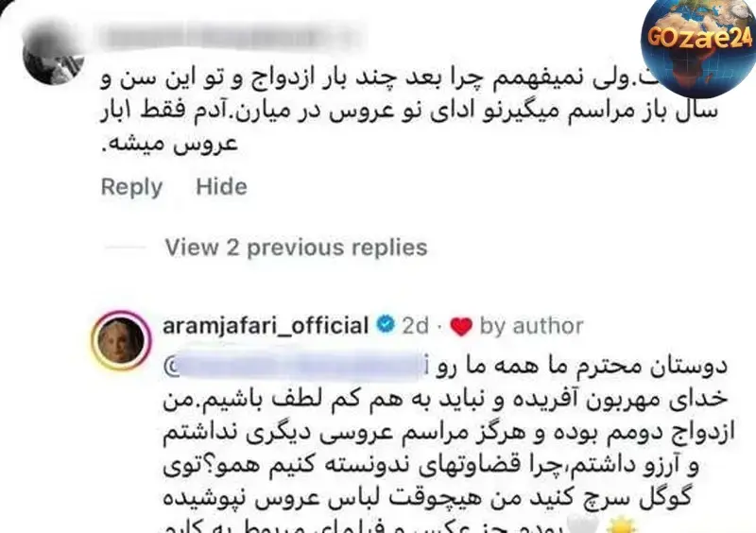Open the blurred top commenter's avatar
The image size is (756, 533).
pyautogui.click(x=54, y=55)
